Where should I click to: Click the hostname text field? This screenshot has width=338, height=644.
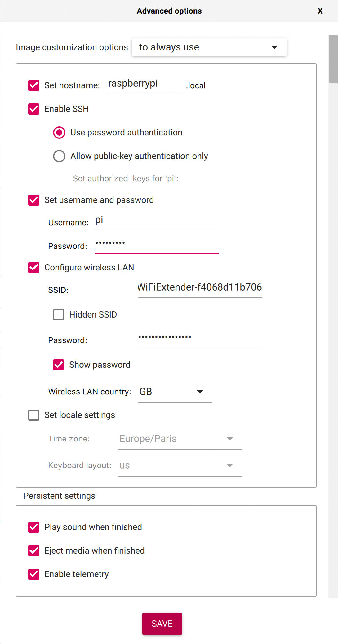[145, 84]
